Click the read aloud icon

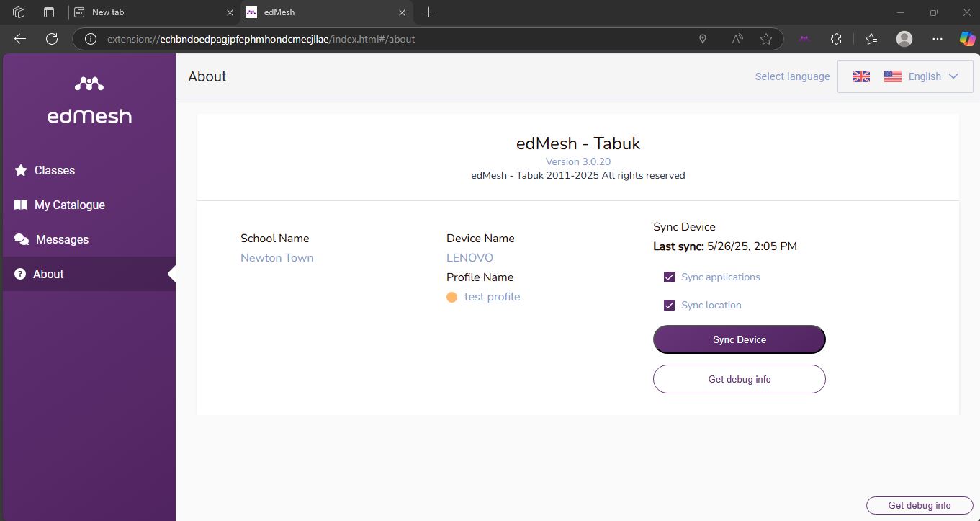[x=737, y=39]
